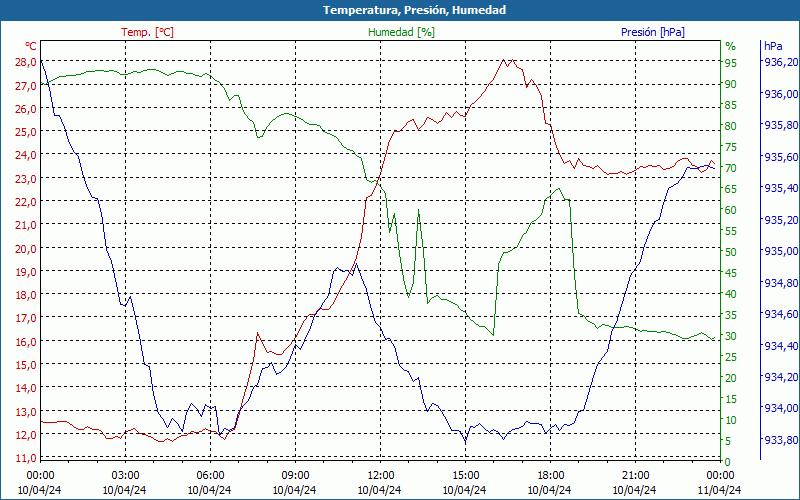This screenshot has width=800, height=500.
Task: Click the '95' humidity axis value
Action: point(731,63)
